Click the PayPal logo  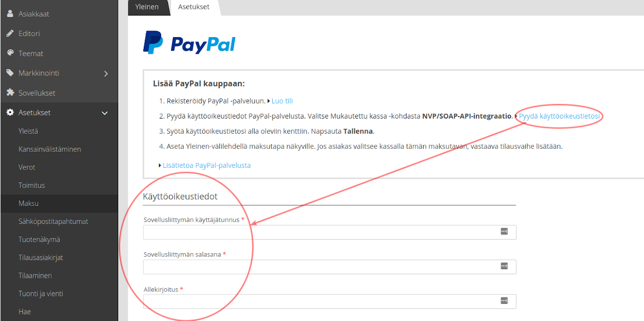coord(189,43)
